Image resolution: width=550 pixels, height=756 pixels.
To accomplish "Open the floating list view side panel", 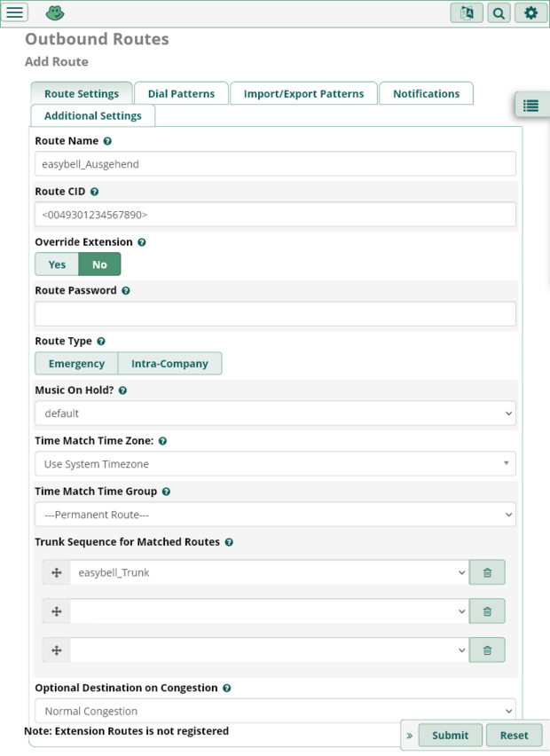I will click(530, 106).
